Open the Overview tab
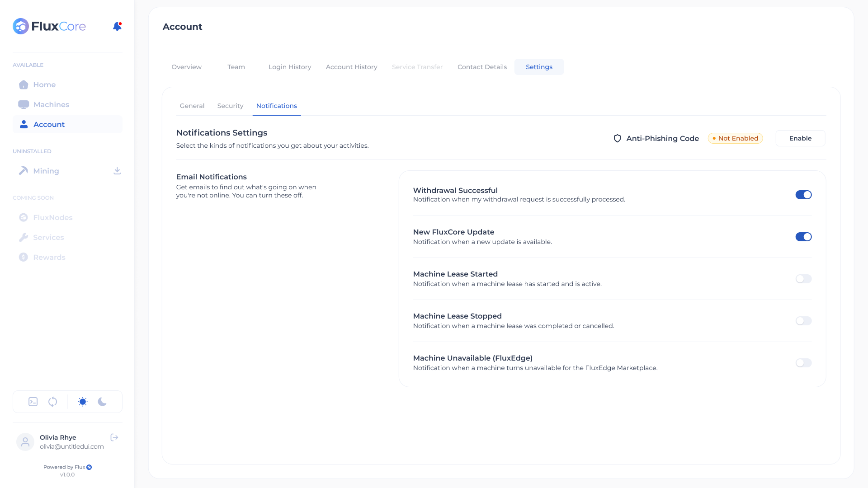The image size is (868, 488). click(186, 67)
